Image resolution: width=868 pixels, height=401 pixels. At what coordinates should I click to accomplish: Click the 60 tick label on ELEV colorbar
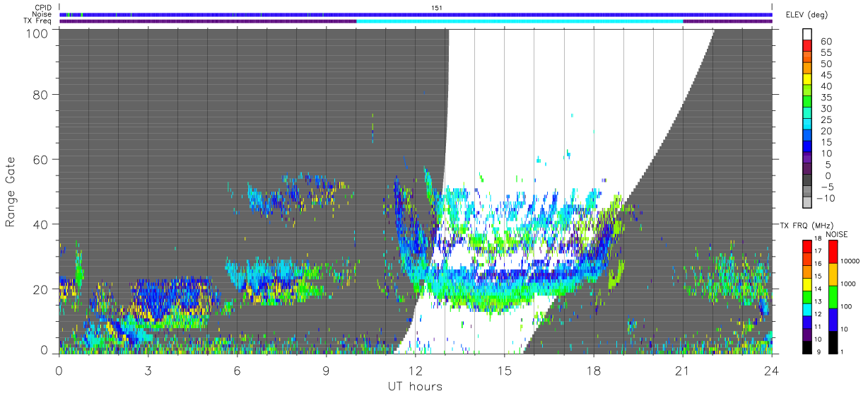[x=826, y=42]
